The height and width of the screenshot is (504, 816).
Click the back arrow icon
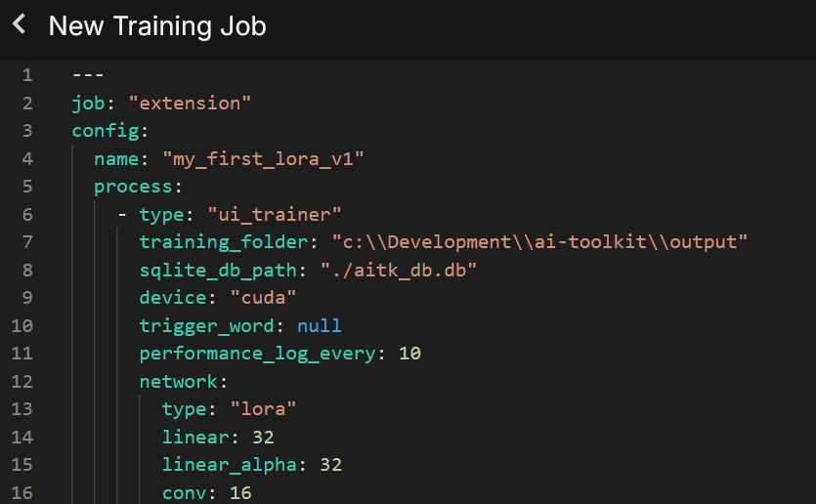click(19, 24)
